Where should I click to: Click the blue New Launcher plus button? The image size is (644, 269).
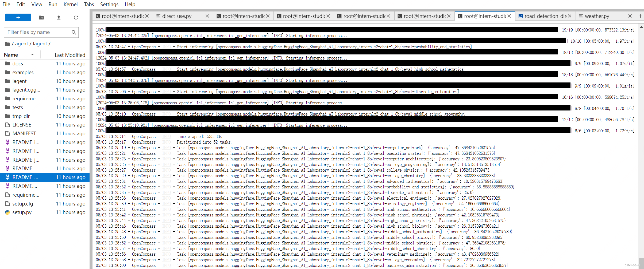(x=18, y=17)
